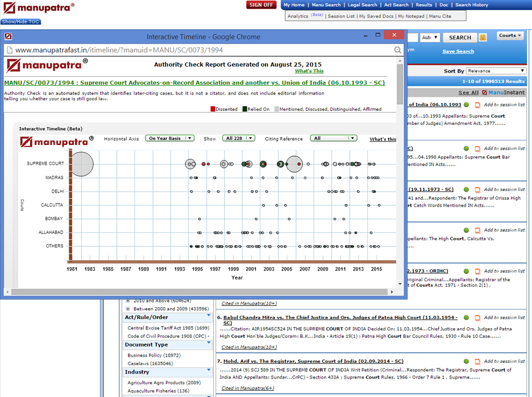Click What's This under the report heading
The height and width of the screenshot is (397, 532).
309,71
